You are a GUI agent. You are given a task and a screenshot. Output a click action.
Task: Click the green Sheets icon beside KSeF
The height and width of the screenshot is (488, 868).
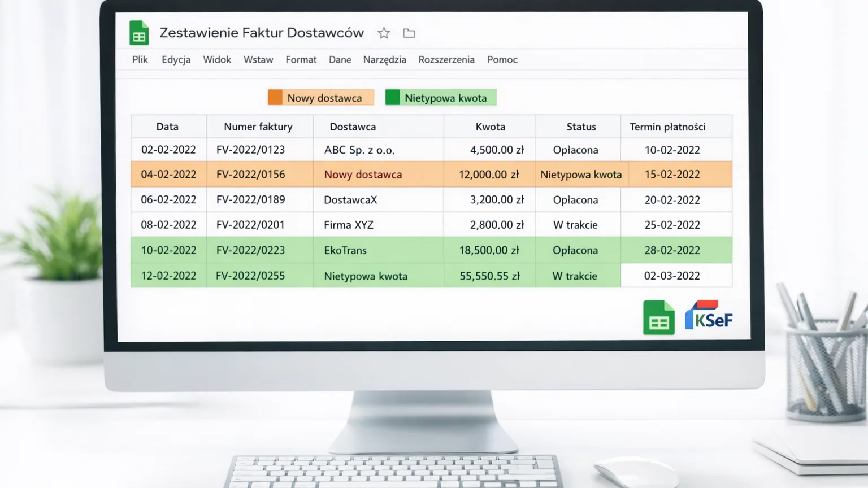pos(659,317)
